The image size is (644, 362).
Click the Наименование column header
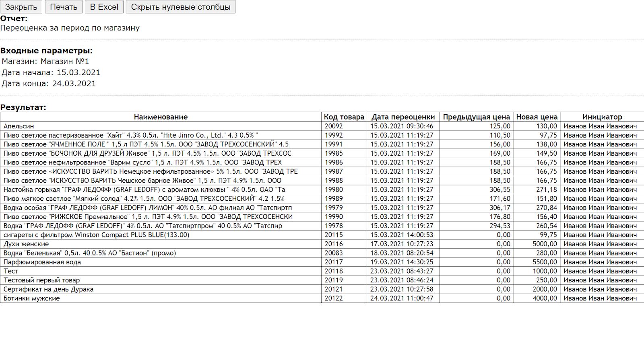coord(161,117)
